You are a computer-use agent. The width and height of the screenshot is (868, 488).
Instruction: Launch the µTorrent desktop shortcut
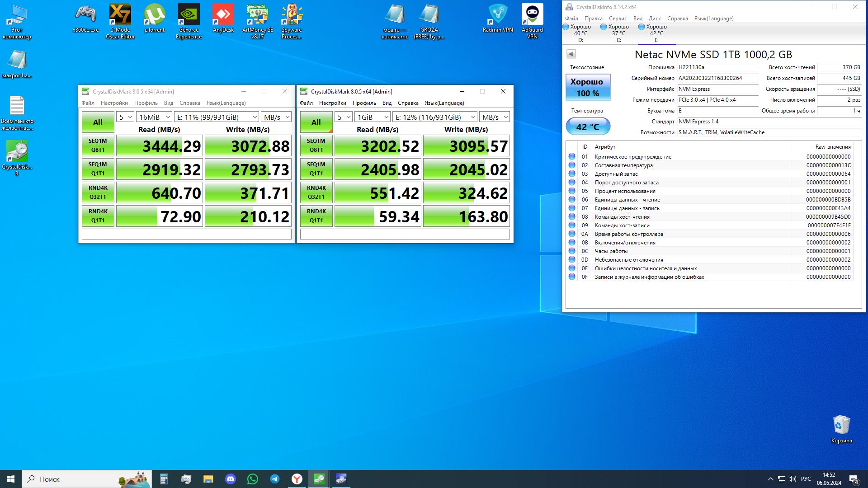pyautogui.click(x=155, y=19)
